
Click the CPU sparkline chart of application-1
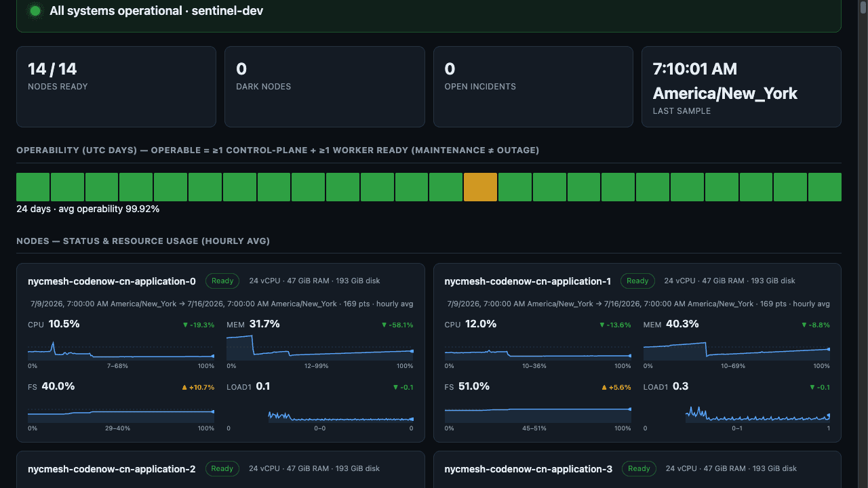pos(538,348)
